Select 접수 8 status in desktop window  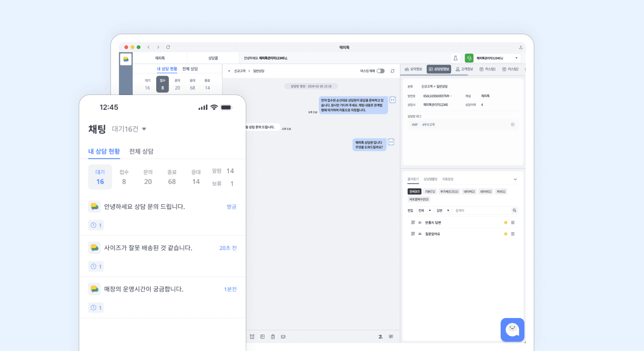(x=162, y=84)
